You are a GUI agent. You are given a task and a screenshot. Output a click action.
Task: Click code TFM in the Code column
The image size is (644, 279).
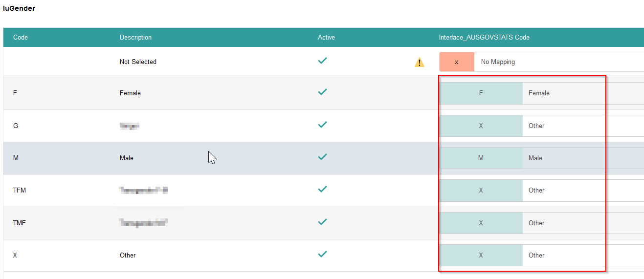(x=20, y=190)
